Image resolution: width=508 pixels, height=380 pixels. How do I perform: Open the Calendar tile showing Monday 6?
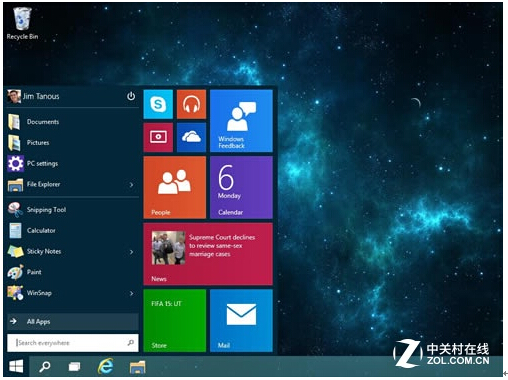[x=241, y=187]
